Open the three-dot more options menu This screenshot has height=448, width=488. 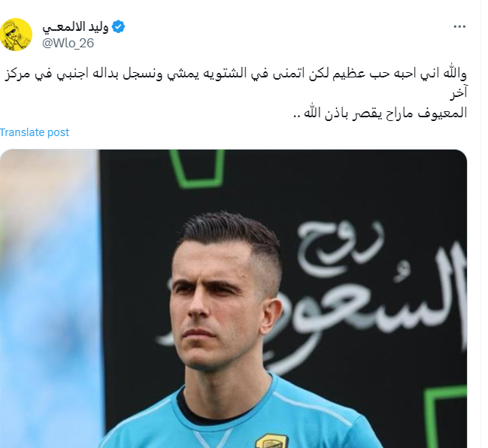click(459, 27)
